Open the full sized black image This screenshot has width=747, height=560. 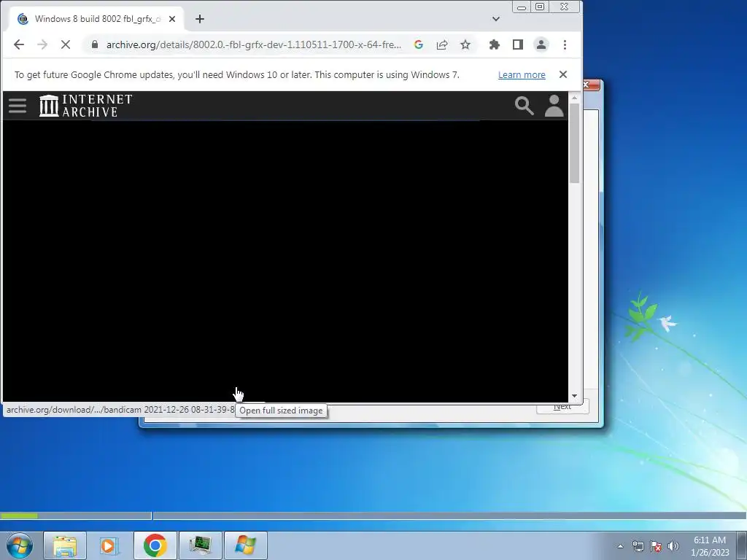pos(285,261)
